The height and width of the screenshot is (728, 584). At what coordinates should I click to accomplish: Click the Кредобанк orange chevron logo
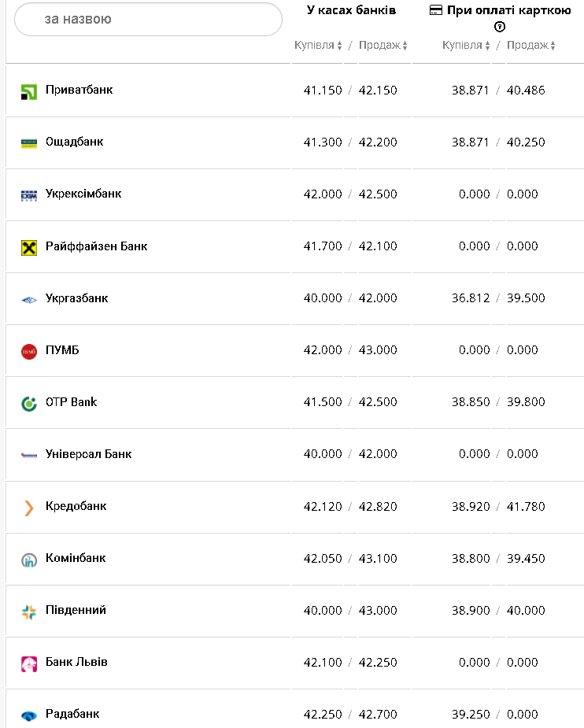(x=29, y=508)
